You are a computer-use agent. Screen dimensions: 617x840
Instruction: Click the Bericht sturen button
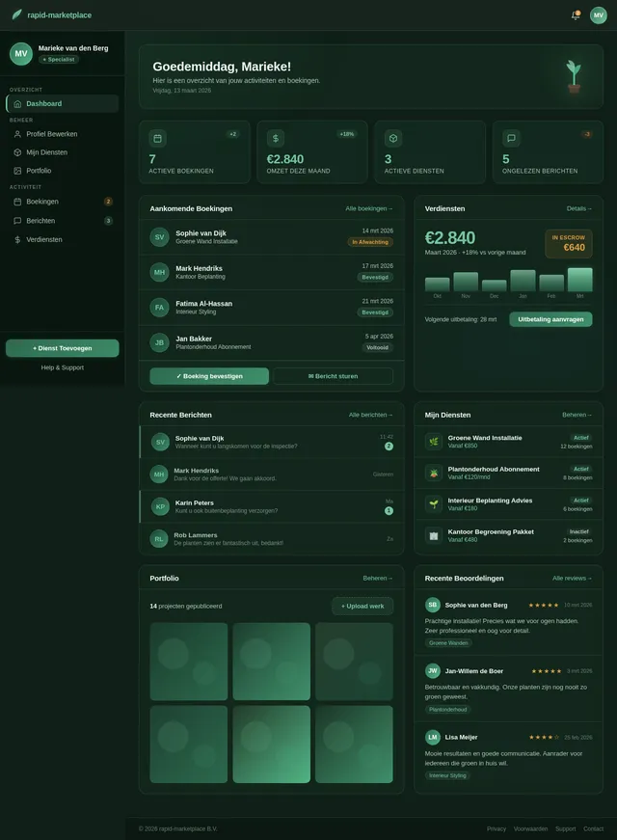point(334,376)
